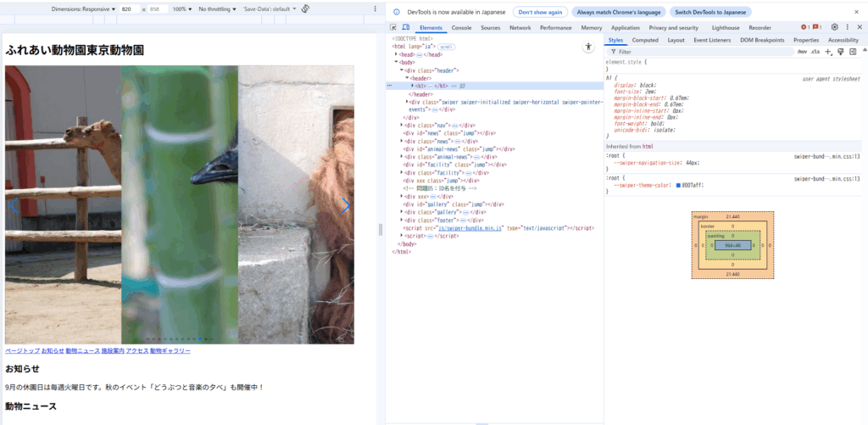
Task: Open the No throttling dropdown
Action: 217,8
